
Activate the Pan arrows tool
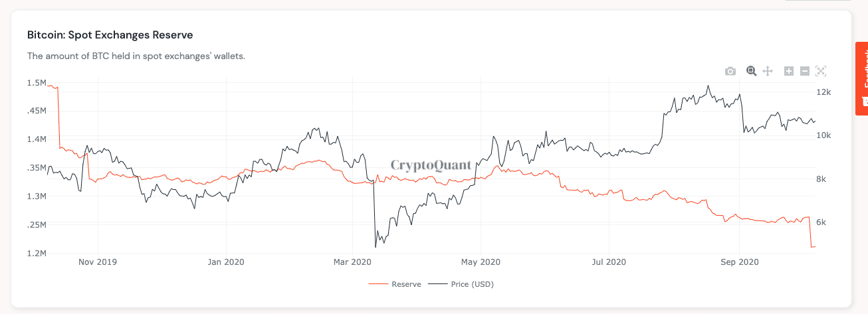coord(768,71)
